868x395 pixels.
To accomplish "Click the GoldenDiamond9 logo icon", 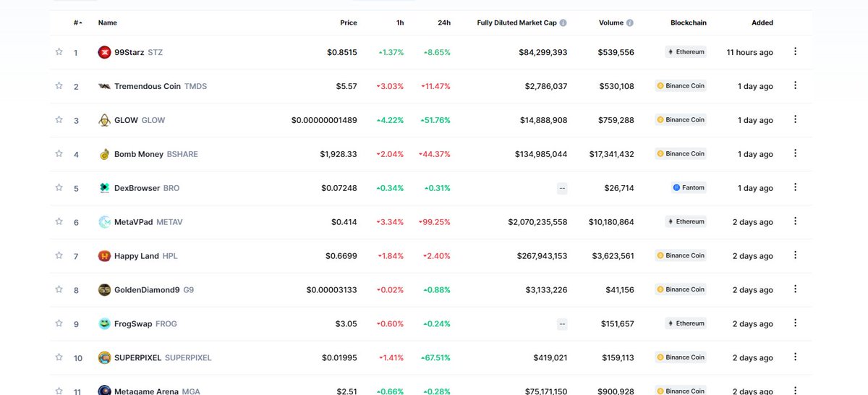I will click(104, 290).
